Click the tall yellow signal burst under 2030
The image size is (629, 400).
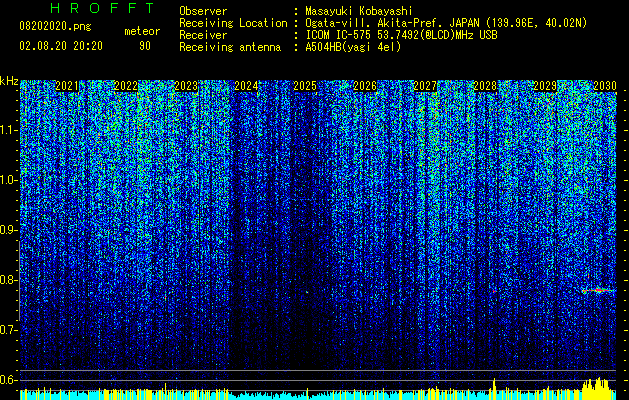[599, 388]
